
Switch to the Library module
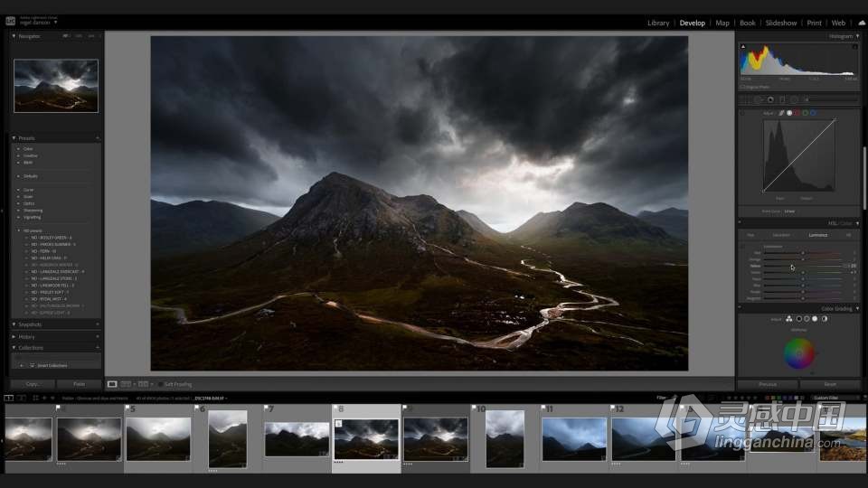click(658, 23)
